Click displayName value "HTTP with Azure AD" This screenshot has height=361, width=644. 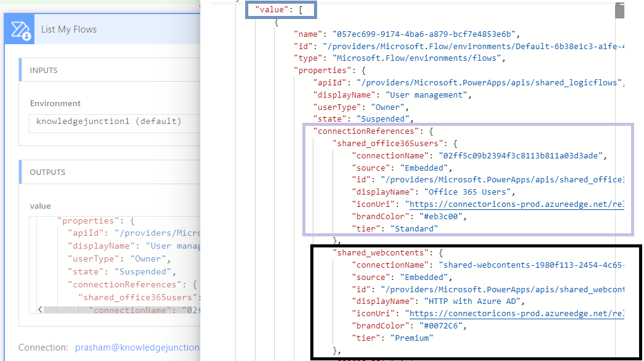coord(473,301)
